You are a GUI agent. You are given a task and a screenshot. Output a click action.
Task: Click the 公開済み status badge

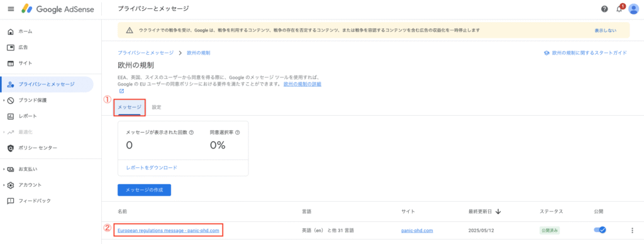click(x=550, y=230)
